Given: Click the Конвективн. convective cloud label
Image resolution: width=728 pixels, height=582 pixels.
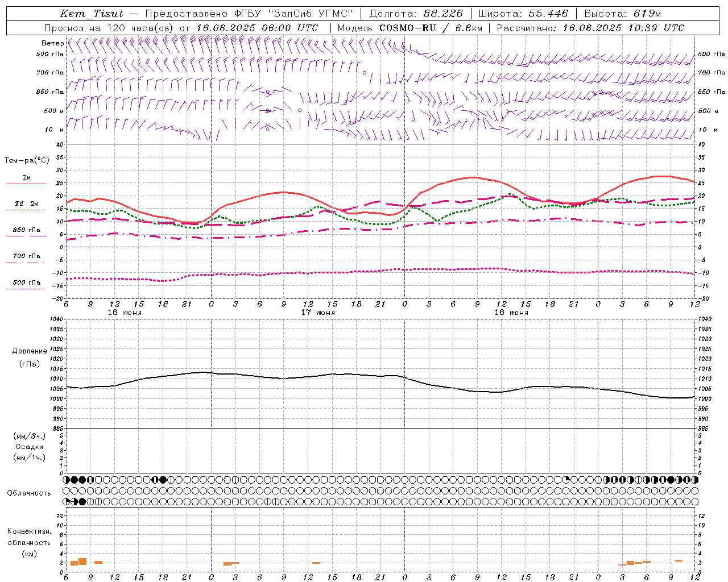Looking at the screenshot, I should tap(30, 531).
